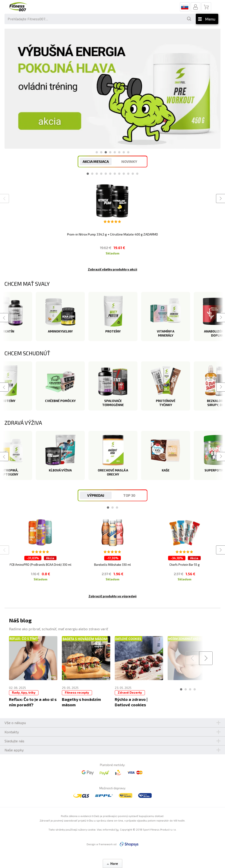Click the green akcia banner button
The height and width of the screenshot is (868, 225).
[x=50, y=121]
